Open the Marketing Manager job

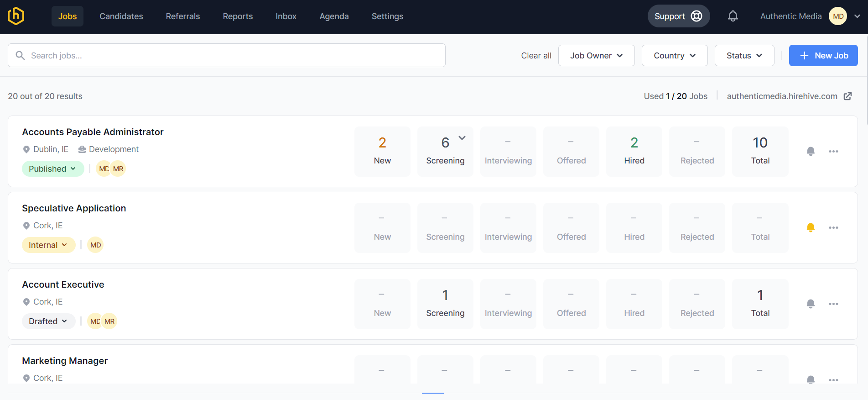pyautogui.click(x=65, y=361)
